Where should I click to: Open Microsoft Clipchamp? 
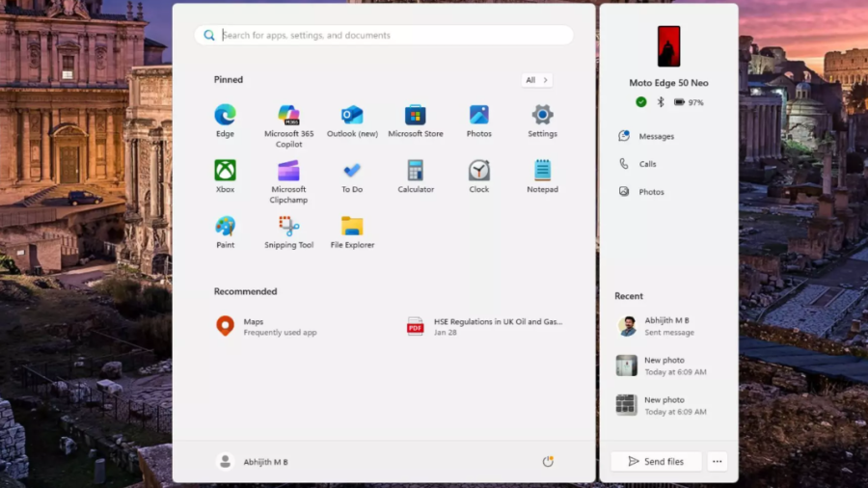coord(288,181)
